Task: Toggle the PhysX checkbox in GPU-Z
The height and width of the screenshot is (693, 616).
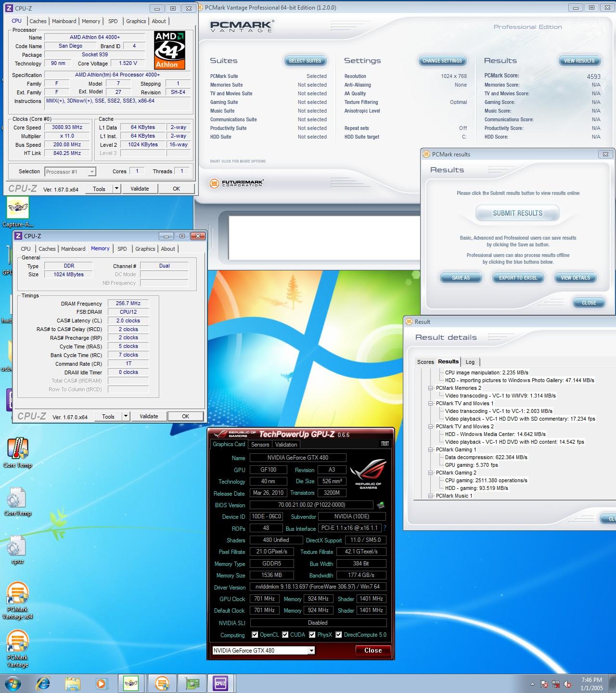Action: [312, 635]
